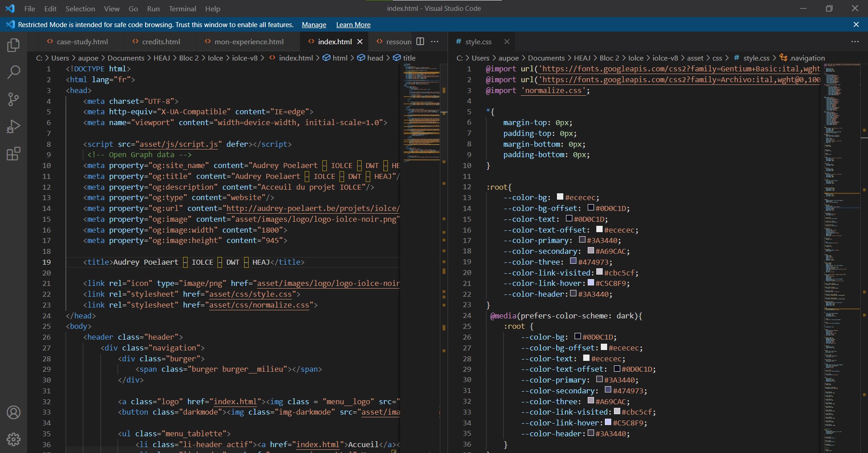
Task: Click the .navigation breadcrumb in style.css
Action: 807,58
